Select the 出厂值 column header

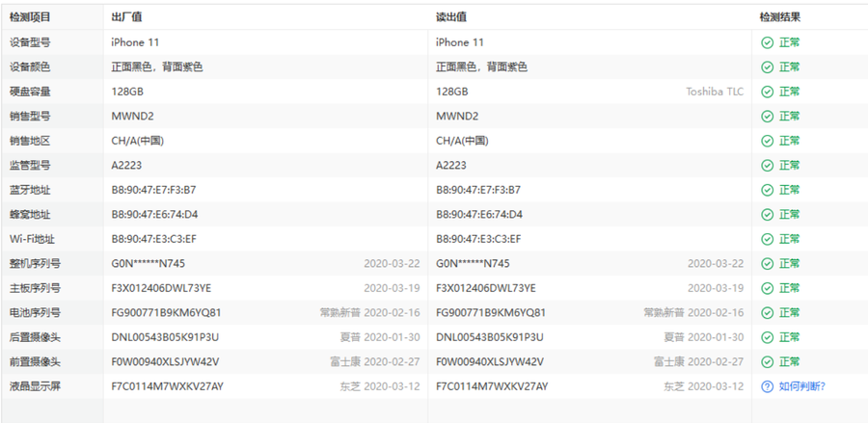pyautogui.click(x=126, y=17)
